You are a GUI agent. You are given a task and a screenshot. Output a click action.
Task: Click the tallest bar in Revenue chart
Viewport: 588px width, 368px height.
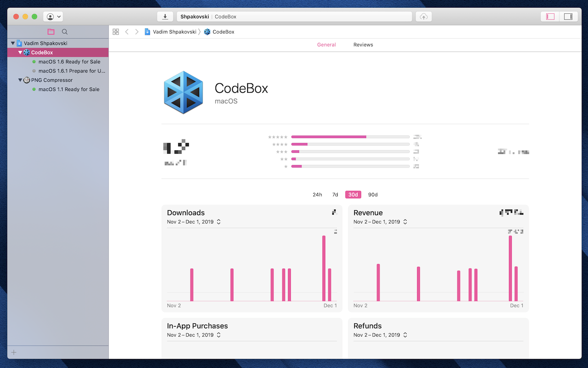[510, 268]
